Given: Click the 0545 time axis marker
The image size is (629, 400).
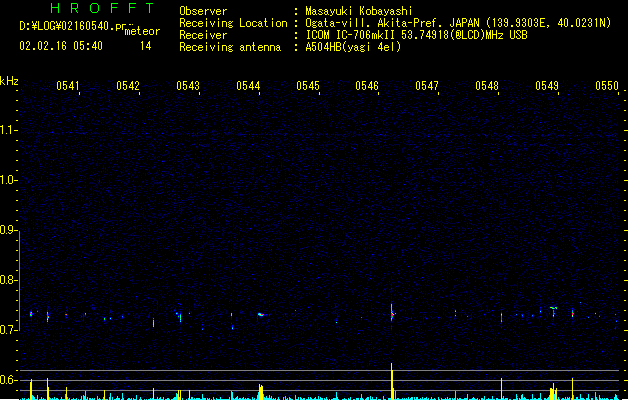Looking at the screenshot, I should coord(308,86).
